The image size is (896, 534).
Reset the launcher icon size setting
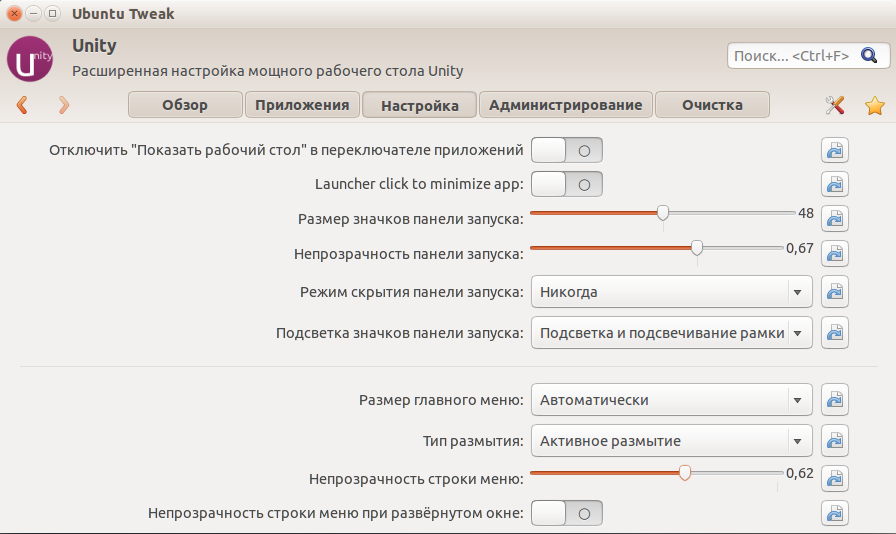click(834, 218)
